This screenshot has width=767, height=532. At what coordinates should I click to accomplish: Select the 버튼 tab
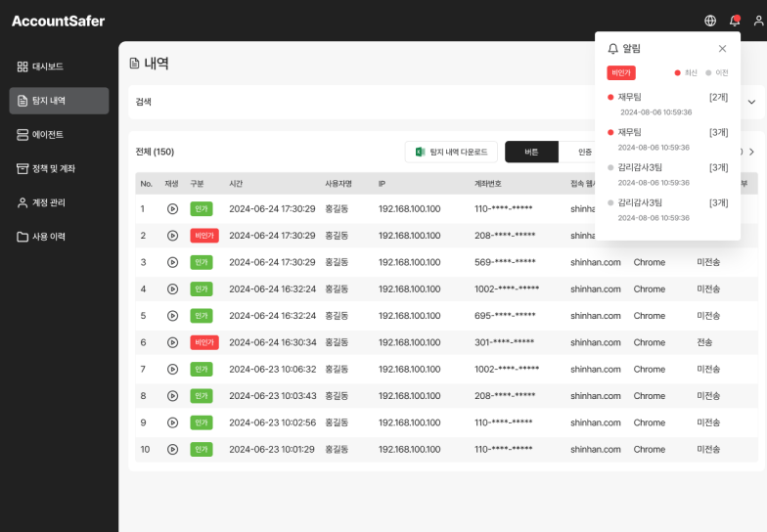[531, 153]
